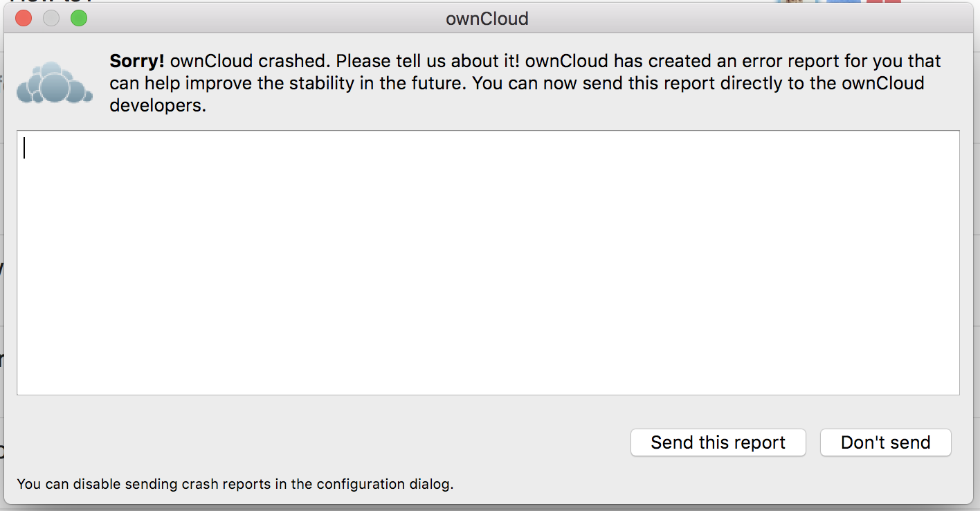Click the bold Sorry! heading

tap(137, 62)
